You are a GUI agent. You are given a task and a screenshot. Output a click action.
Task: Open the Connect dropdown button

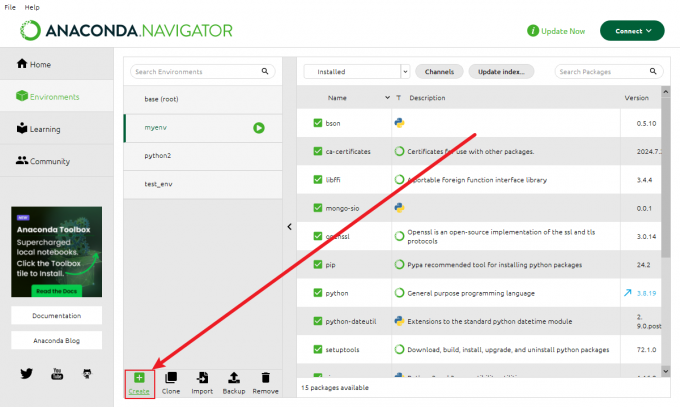(632, 31)
